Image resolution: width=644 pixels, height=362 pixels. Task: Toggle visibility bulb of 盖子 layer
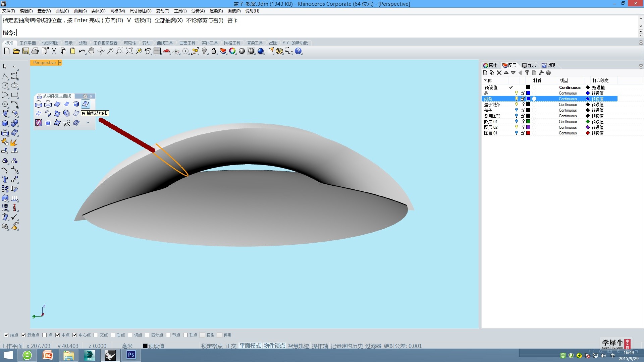[517, 110]
